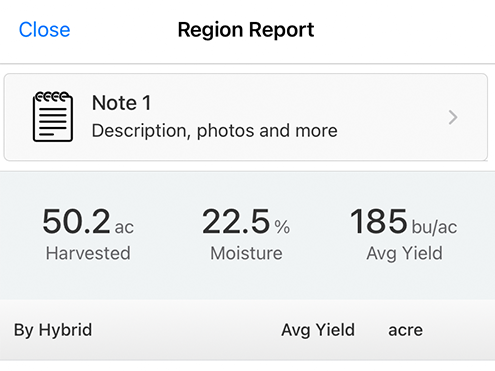Tap the Avg Yield summary label
495x371 pixels.
coord(404,254)
